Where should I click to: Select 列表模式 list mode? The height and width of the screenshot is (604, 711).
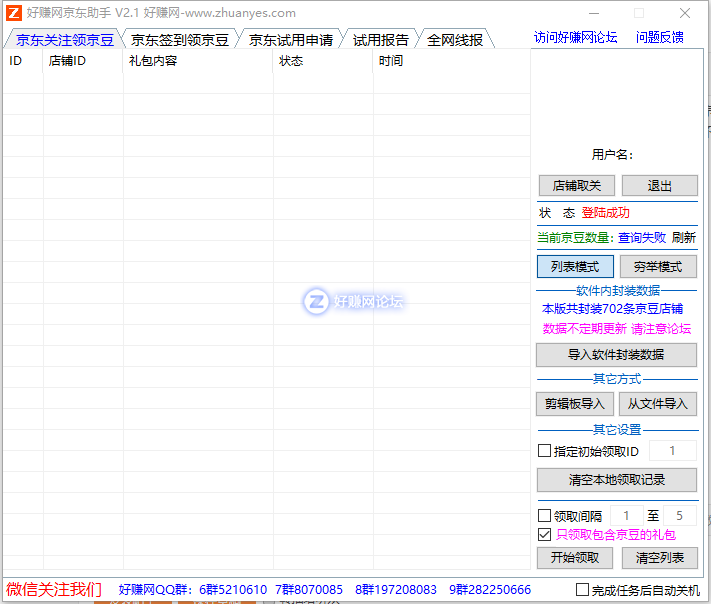pyautogui.click(x=575, y=266)
